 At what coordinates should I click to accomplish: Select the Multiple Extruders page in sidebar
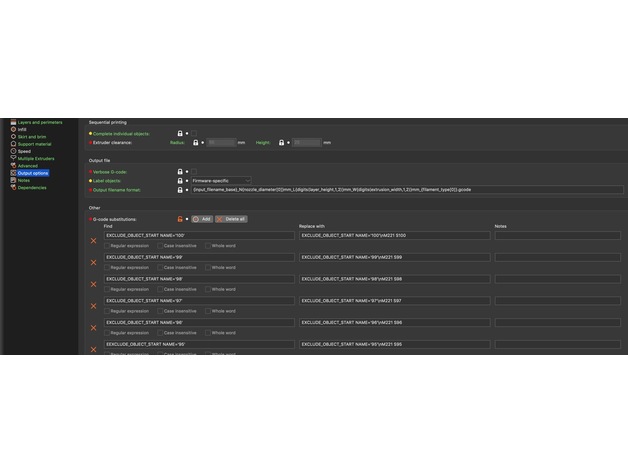[x=36, y=158]
